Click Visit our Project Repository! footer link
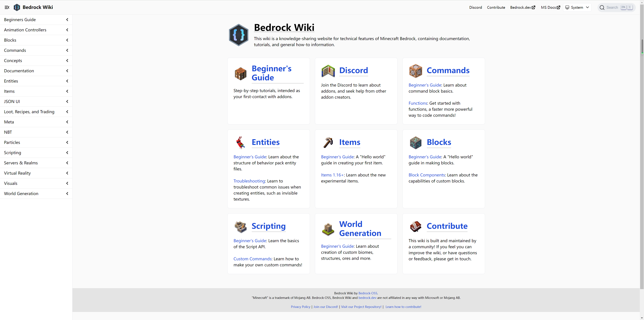Viewport: 644px width, 320px height. (x=361, y=307)
